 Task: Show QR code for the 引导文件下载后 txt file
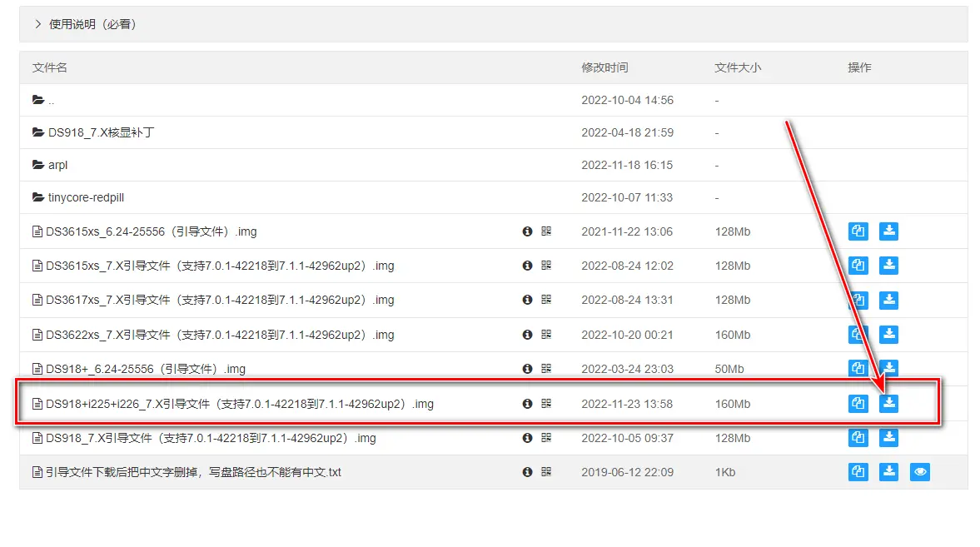coord(546,472)
